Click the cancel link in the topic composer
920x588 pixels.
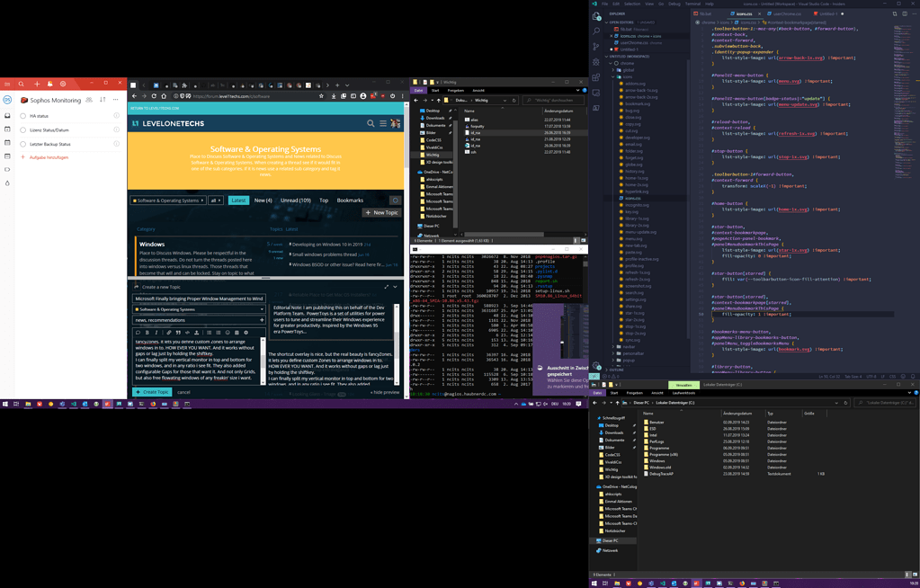click(x=184, y=392)
